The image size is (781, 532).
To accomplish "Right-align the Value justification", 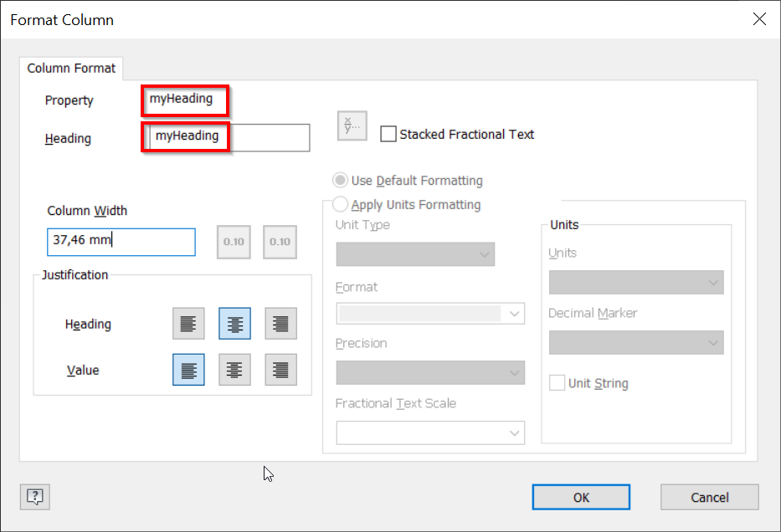I will [280, 369].
